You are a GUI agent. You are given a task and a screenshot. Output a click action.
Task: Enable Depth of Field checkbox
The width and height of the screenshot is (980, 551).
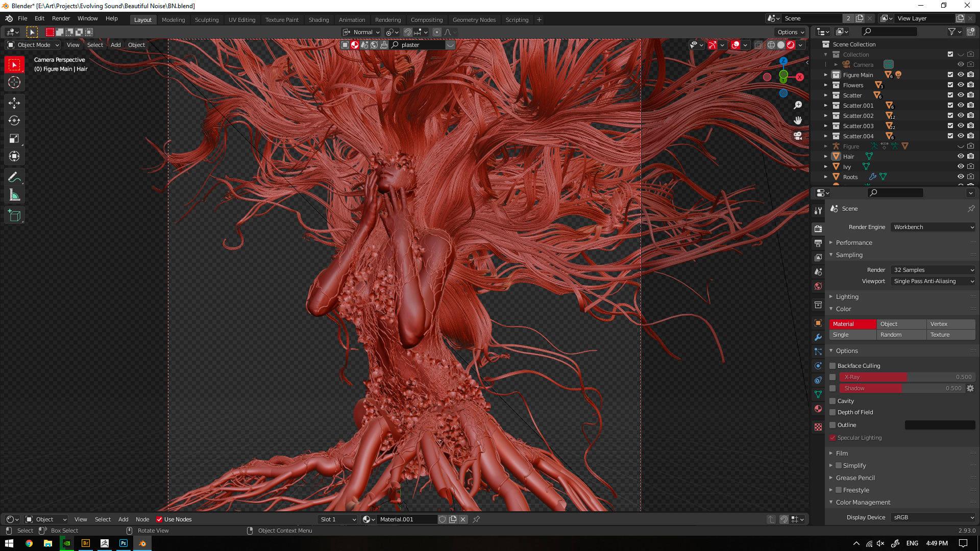tap(832, 412)
